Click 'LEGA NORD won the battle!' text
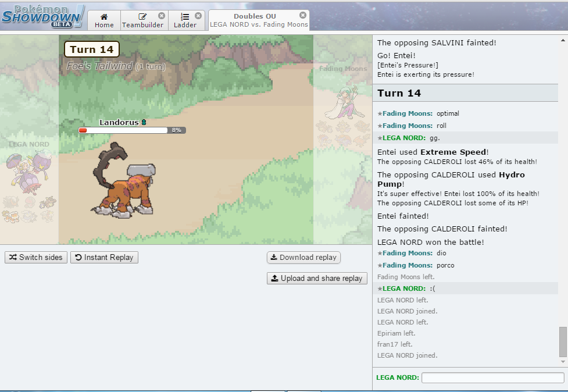Image resolution: width=568 pixels, height=392 pixels. 430,242
